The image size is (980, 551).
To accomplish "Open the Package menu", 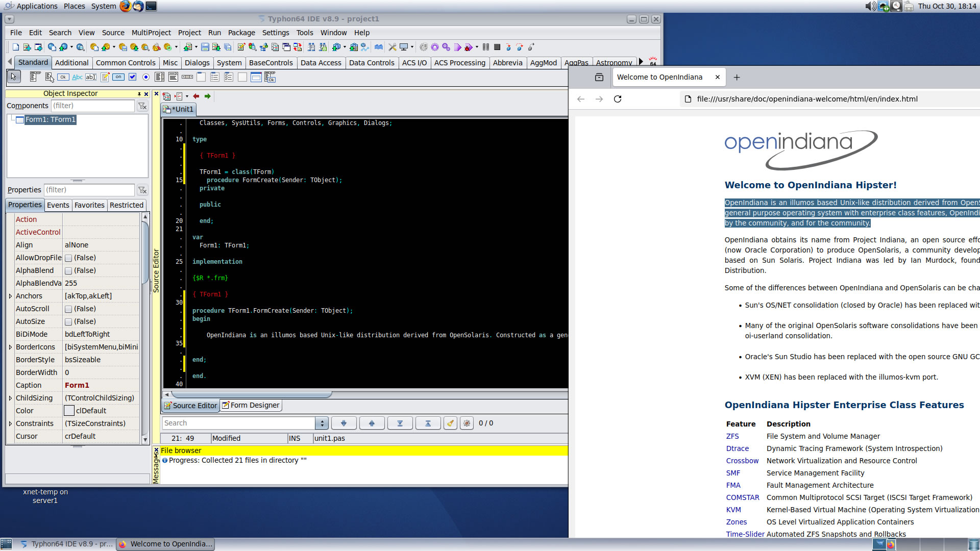I will (241, 33).
